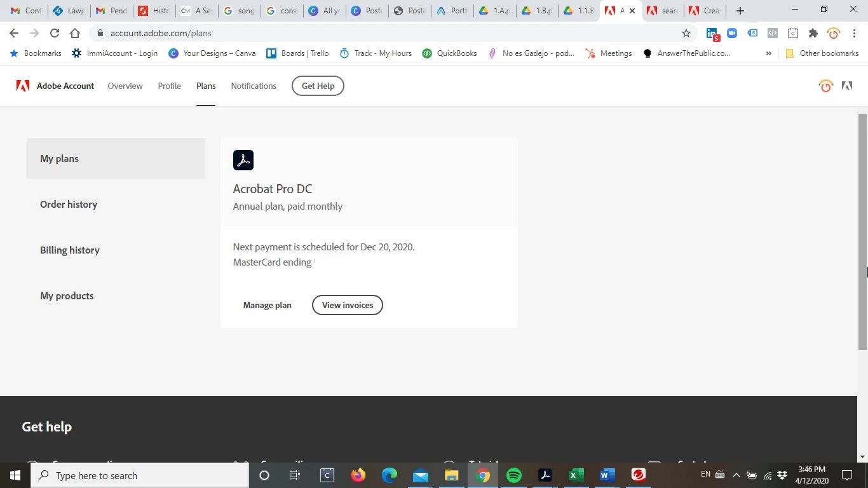
Task: Open the Zoom extension icon
Action: tap(732, 33)
